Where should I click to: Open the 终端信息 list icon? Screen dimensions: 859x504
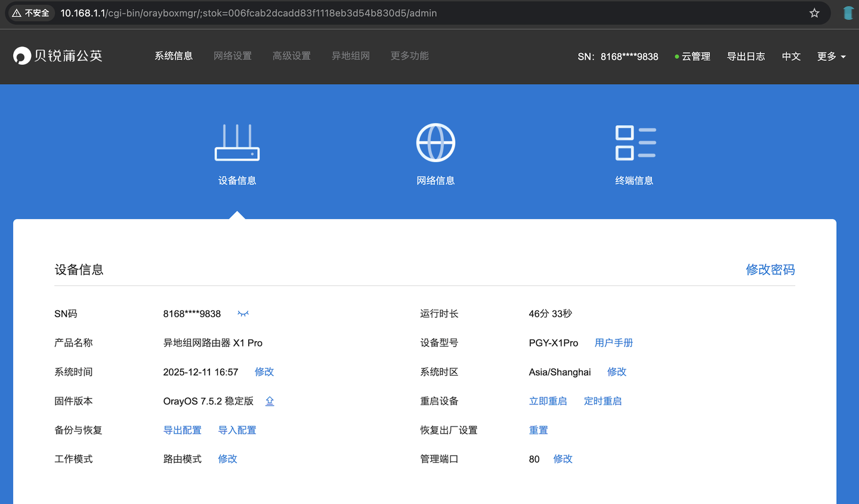click(x=635, y=143)
